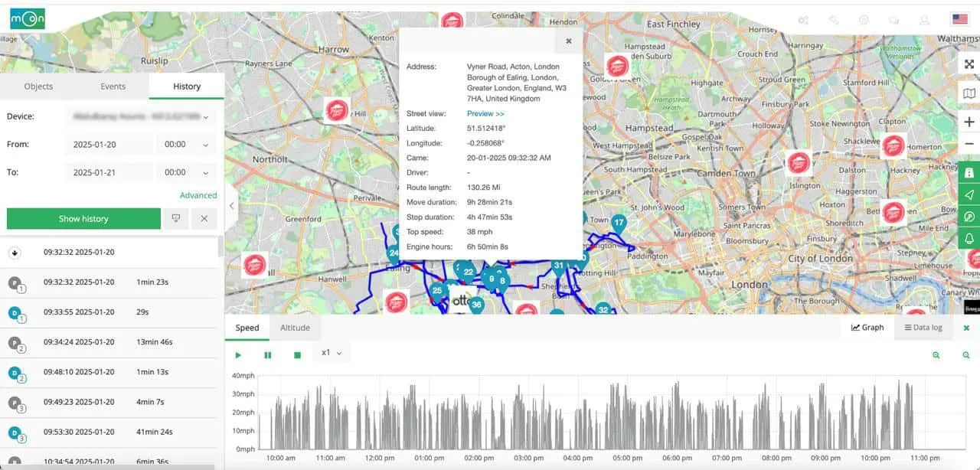Select the History tab

187,86
